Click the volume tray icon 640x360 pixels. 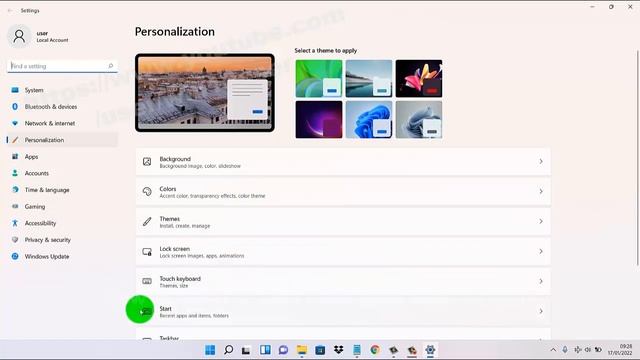point(588,350)
